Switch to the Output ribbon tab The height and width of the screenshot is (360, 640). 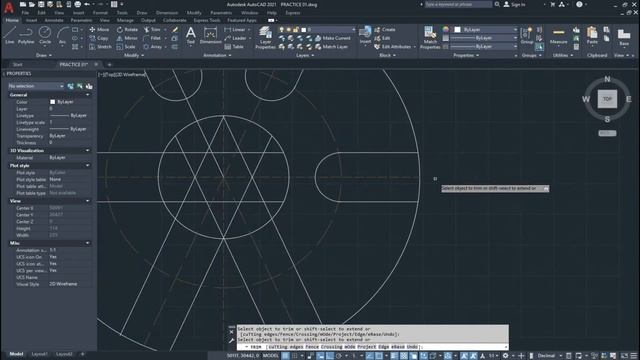[148, 20]
